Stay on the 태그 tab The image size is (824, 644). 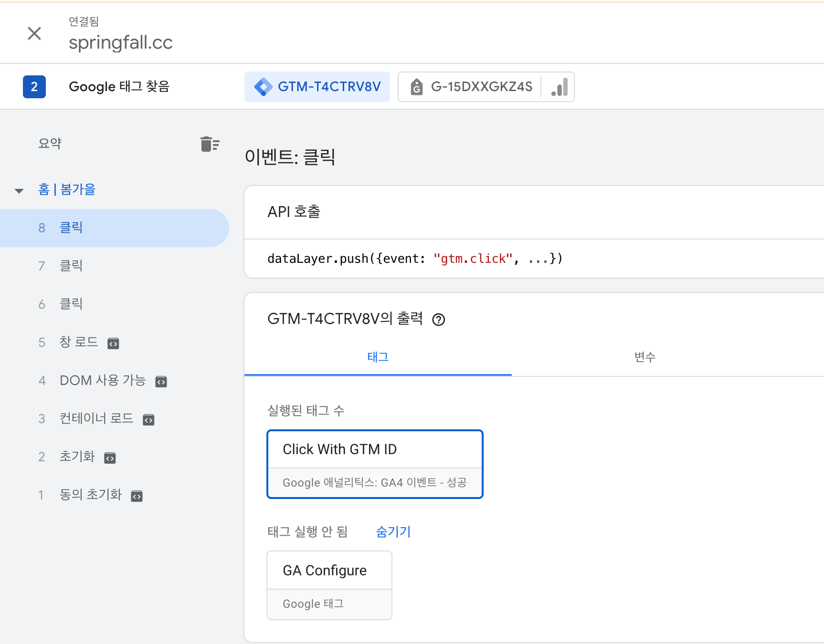coord(378,357)
